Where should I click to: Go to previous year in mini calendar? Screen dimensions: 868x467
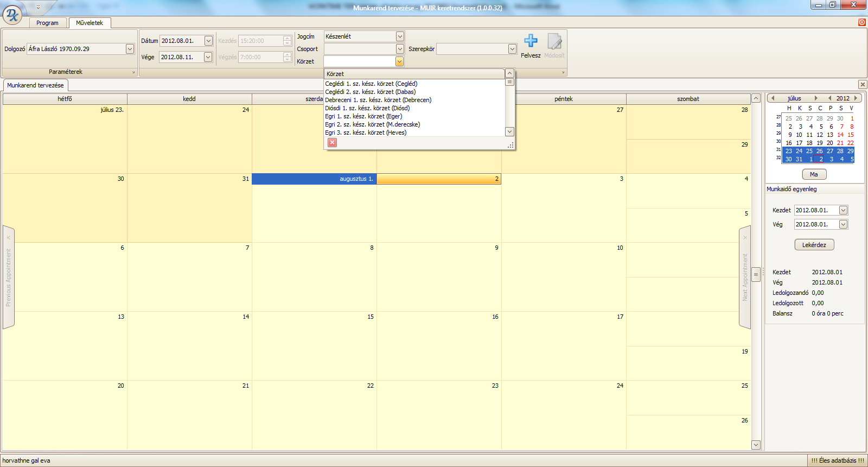[x=829, y=98]
